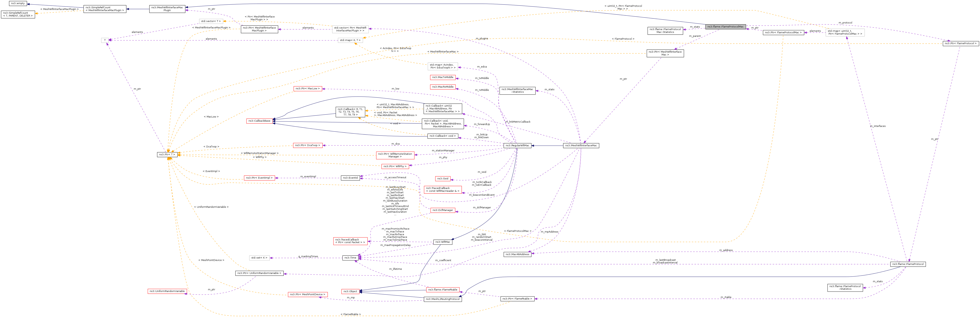Open the ns3::Ptr< FlameRtable > node
Screen dimensions: 980x317
point(517,299)
